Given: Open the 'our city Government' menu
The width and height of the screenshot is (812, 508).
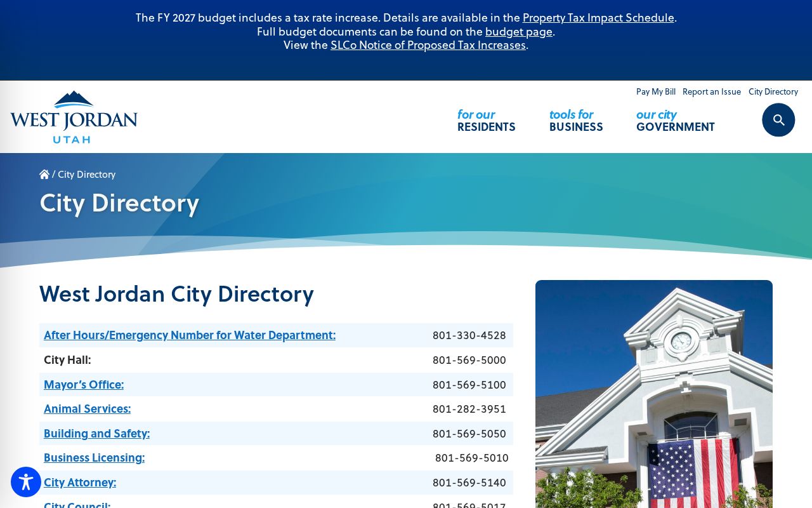Looking at the screenshot, I should 676,120.
